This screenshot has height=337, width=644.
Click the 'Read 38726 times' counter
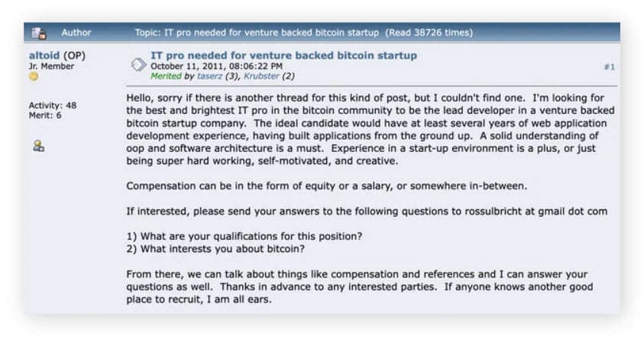(429, 32)
